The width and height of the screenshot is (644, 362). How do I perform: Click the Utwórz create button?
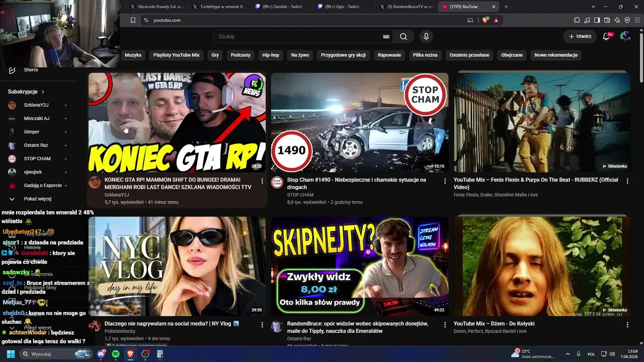tap(580, 36)
